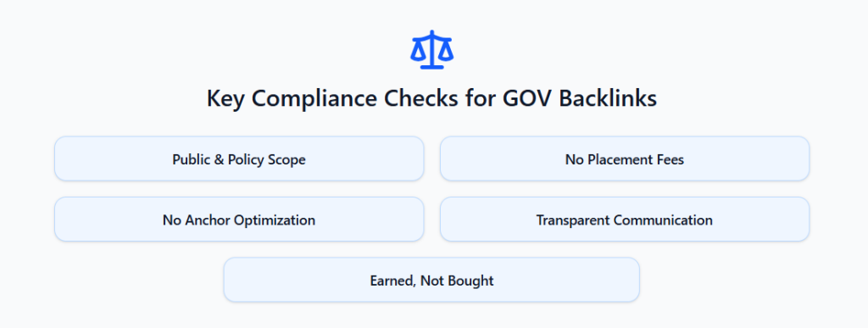Open the Public & Policy Scope card

coord(239,158)
